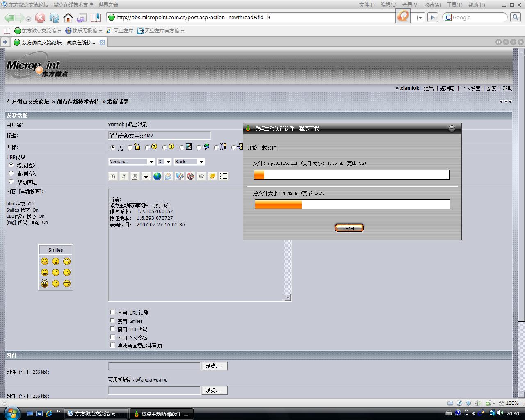The height and width of the screenshot is (420, 525).
Task: Open the Verdana font dropdown
Action: (x=132, y=162)
